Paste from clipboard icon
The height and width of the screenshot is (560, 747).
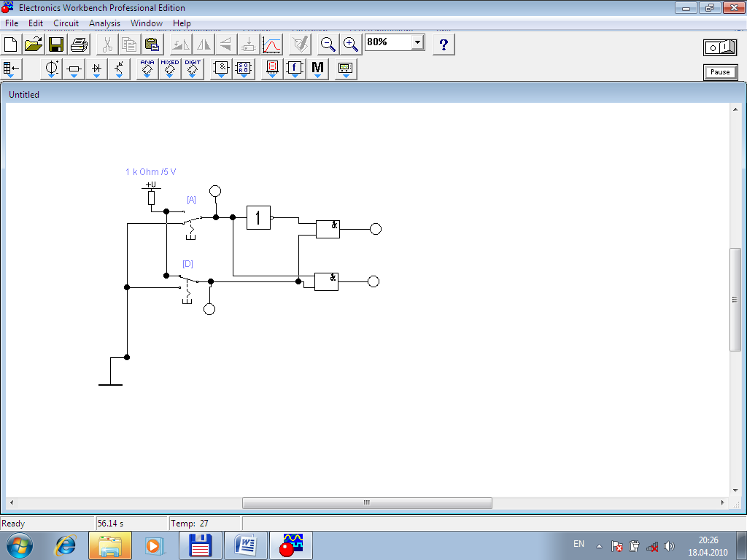[x=152, y=44]
